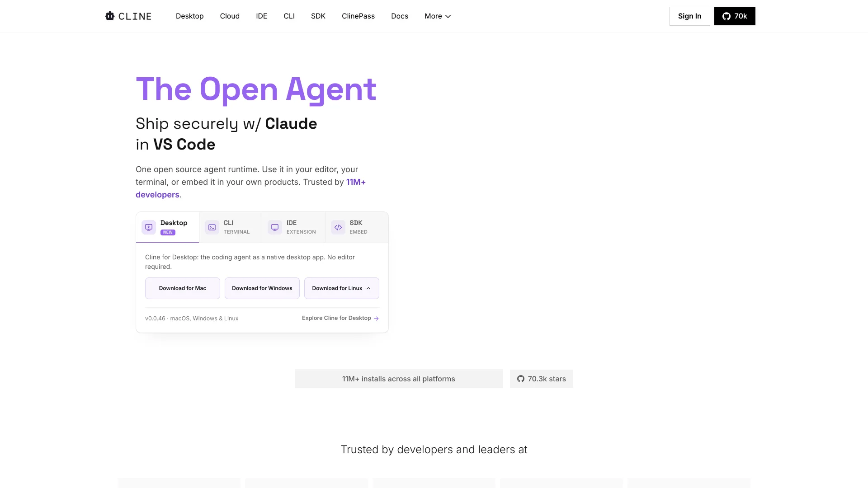The height and width of the screenshot is (488, 868).
Task: Click the Desktop tab monitor icon
Action: [x=149, y=227]
